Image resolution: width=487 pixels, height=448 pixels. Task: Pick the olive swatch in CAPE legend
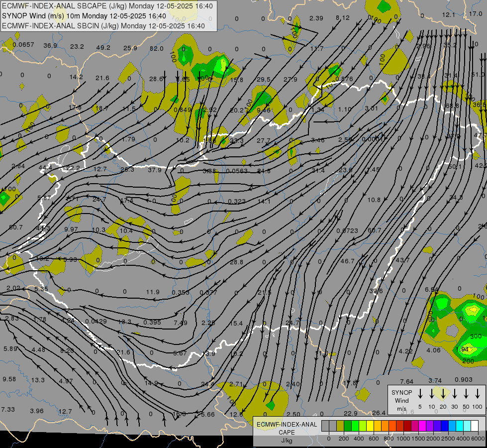click(x=340, y=426)
